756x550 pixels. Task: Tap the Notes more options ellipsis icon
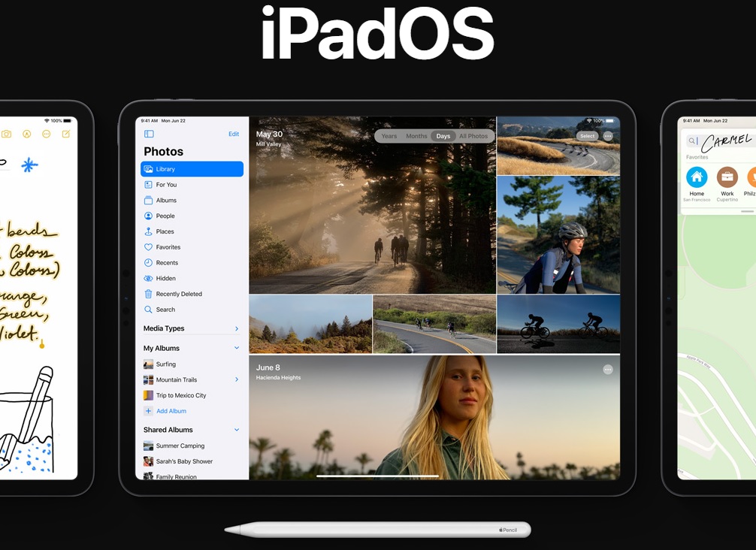point(47,134)
